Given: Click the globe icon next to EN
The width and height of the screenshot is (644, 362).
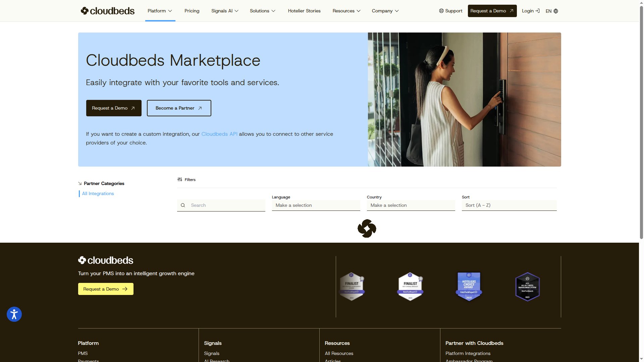Looking at the screenshot, I should click(556, 11).
